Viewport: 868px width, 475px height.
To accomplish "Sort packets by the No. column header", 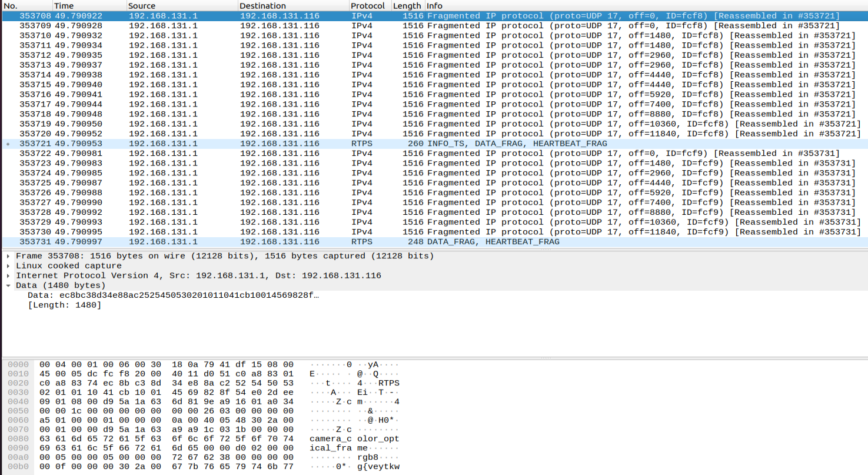I will pyautogui.click(x=26, y=5).
